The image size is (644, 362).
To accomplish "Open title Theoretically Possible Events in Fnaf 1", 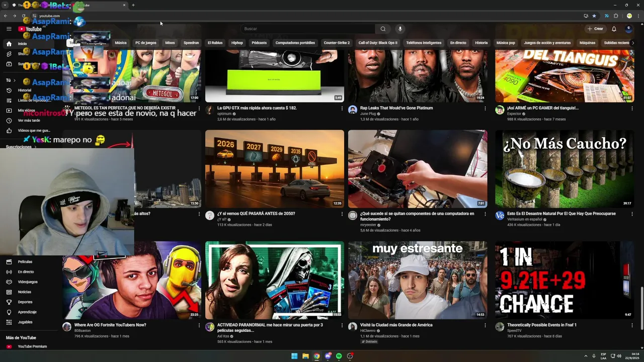I will (x=542, y=325).
